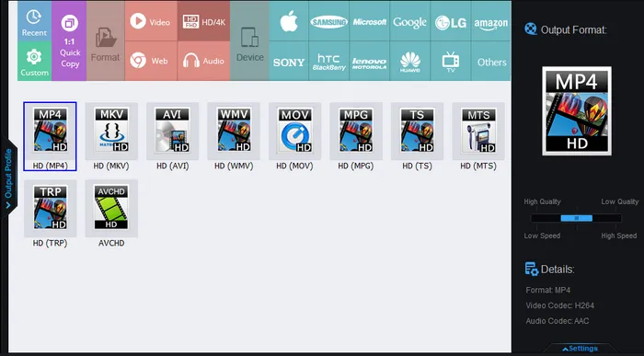The width and height of the screenshot is (644, 356).
Task: Collapse the Output Profile side tab
Action: tap(8, 178)
